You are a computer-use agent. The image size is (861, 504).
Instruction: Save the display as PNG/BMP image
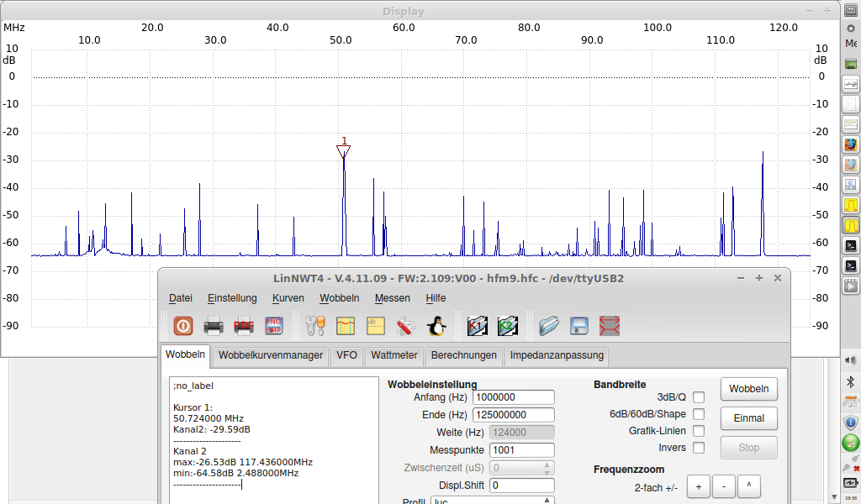click(274, 325)
